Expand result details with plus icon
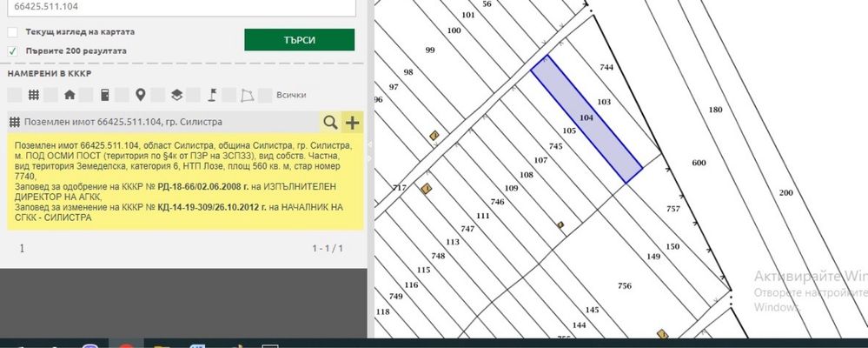Image resolution: width=868 pixels, height=348 pixels. 352,123
